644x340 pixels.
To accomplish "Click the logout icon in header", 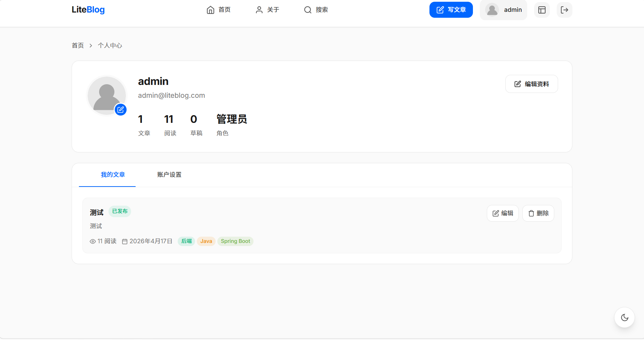I will [564, 10].
